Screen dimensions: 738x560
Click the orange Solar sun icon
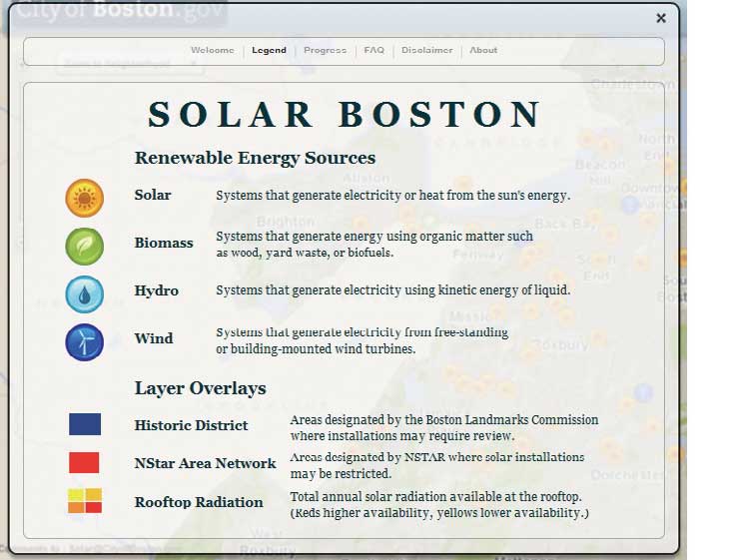tap(84, 198)
